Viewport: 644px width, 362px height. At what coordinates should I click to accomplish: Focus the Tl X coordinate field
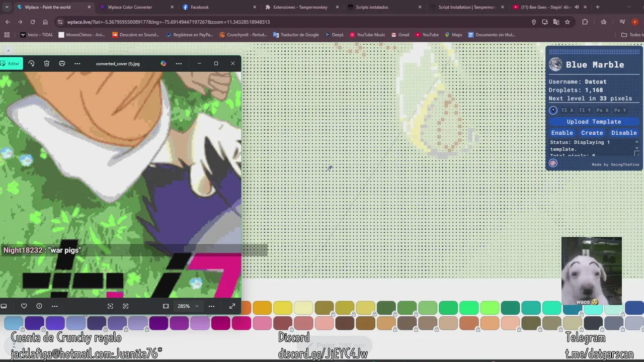tap(567, 110)
